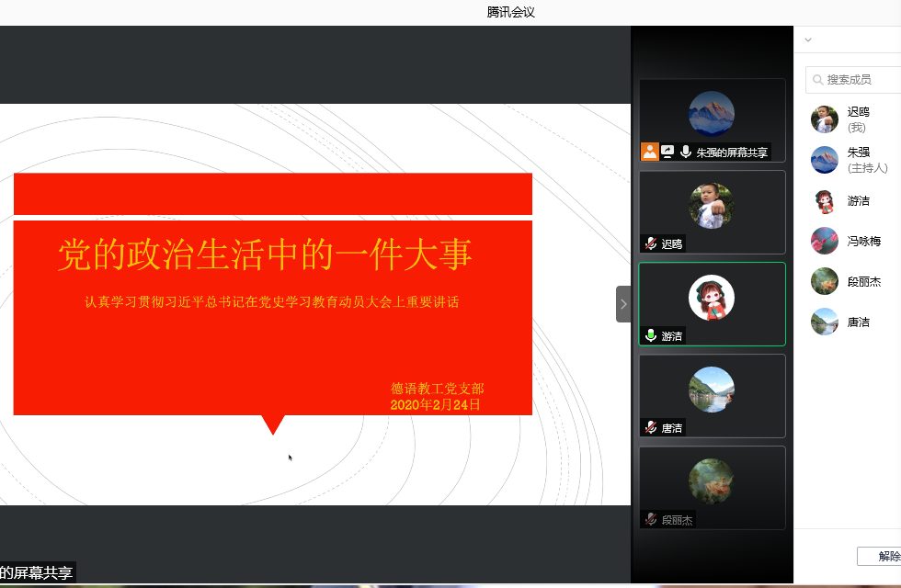Click 唐洁's muted microphone icon in video tile
Viewport: 901px width, 588px height.
click(651, 428)
